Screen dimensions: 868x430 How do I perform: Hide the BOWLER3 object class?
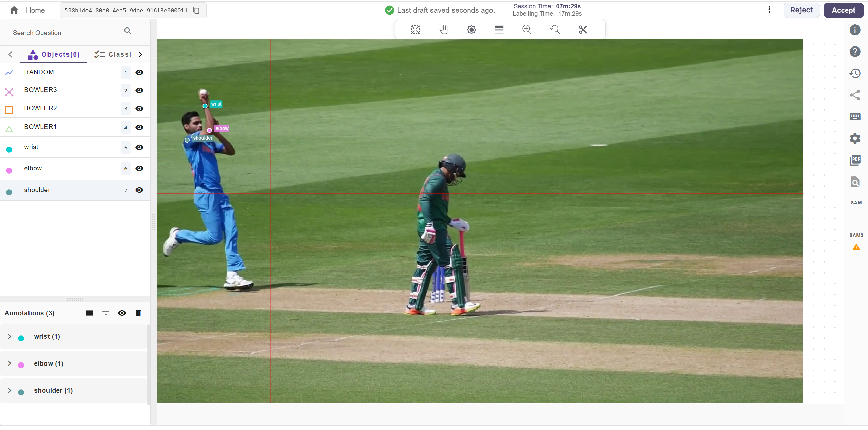click(139, 90)
